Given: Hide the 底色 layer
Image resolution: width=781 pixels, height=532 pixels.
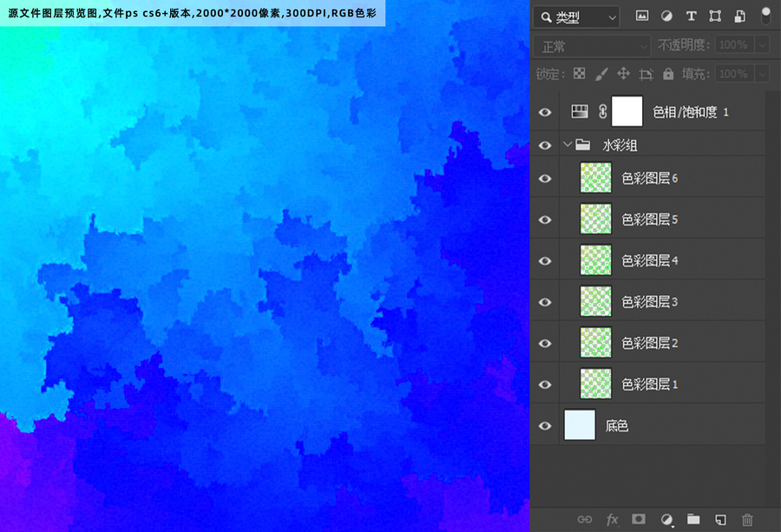Looking at the screenshot, I should [x=545, y=426].
